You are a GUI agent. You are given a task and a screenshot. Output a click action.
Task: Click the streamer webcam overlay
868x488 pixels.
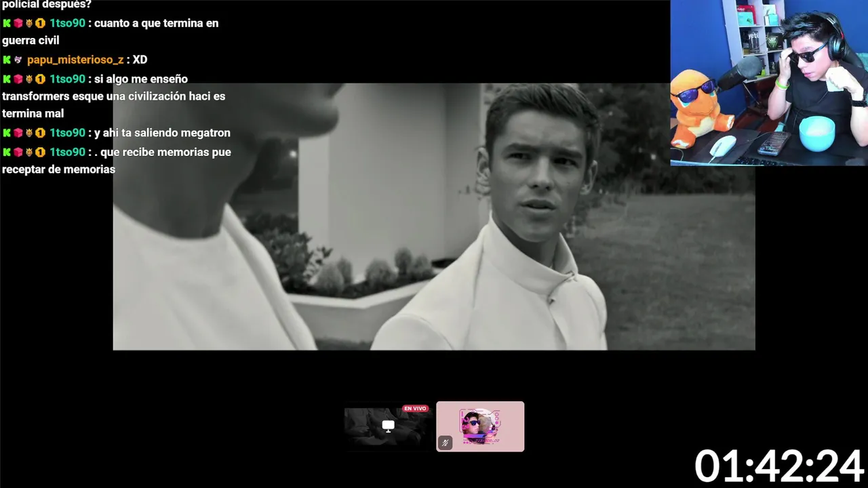coord(769,83)
